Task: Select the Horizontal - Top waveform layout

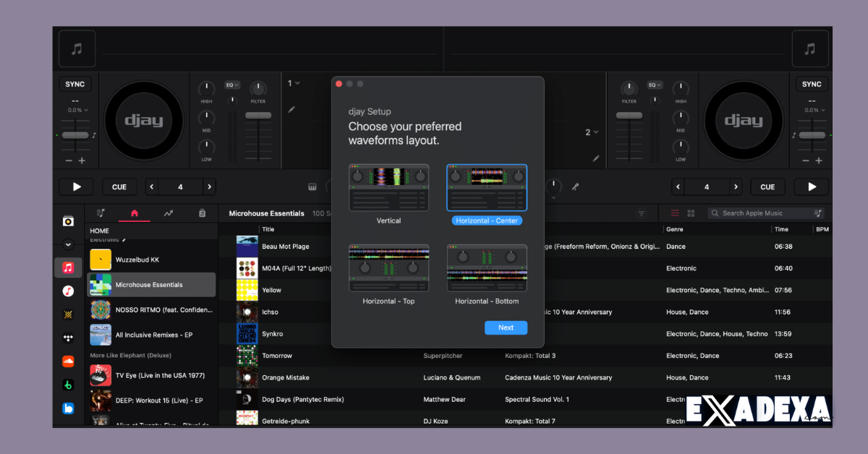Action: tap(388, 268)
